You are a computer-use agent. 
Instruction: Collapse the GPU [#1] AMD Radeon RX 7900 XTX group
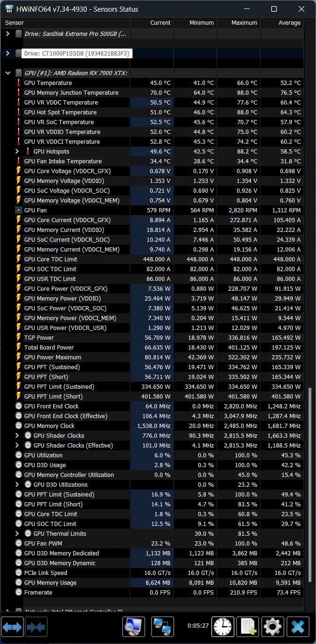[7, 73]
